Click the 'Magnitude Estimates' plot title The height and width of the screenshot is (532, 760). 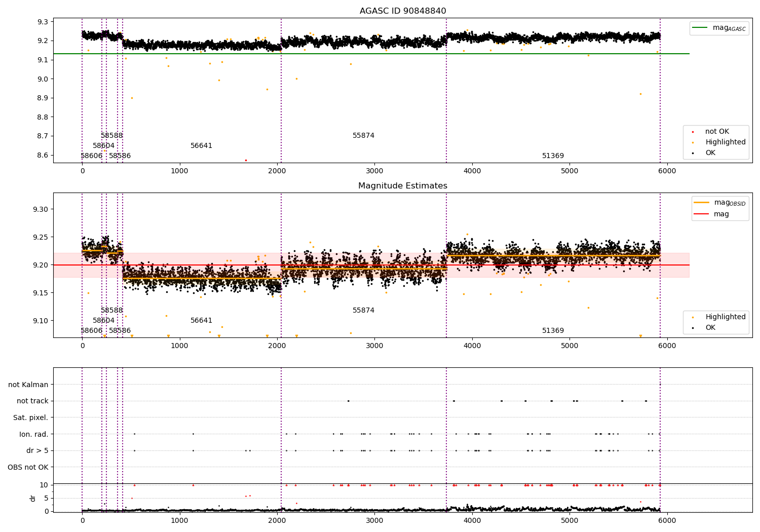[x=403, y=186]
